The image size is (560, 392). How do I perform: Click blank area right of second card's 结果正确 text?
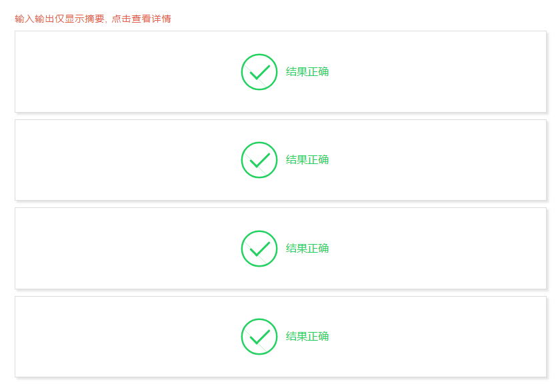[433, 160]
